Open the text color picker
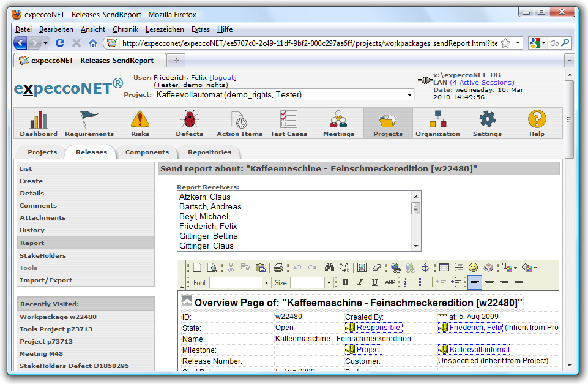The width and height of the screenshot is (588, 384). coord(508,268)
